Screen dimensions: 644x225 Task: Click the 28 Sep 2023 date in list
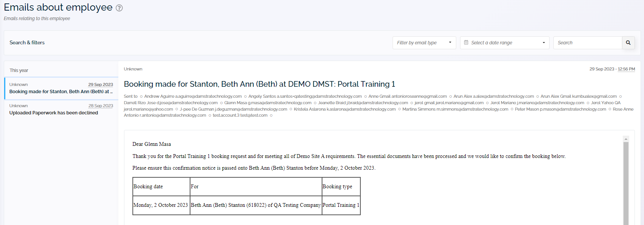[101, 106]
